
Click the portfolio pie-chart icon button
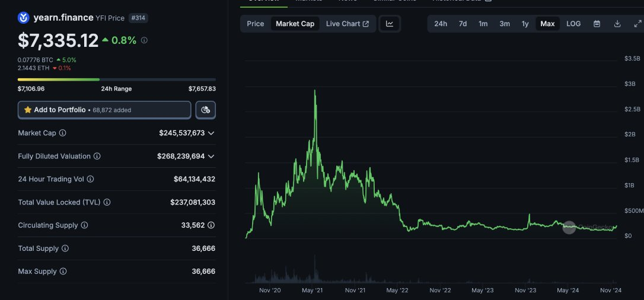coord(205,110)
